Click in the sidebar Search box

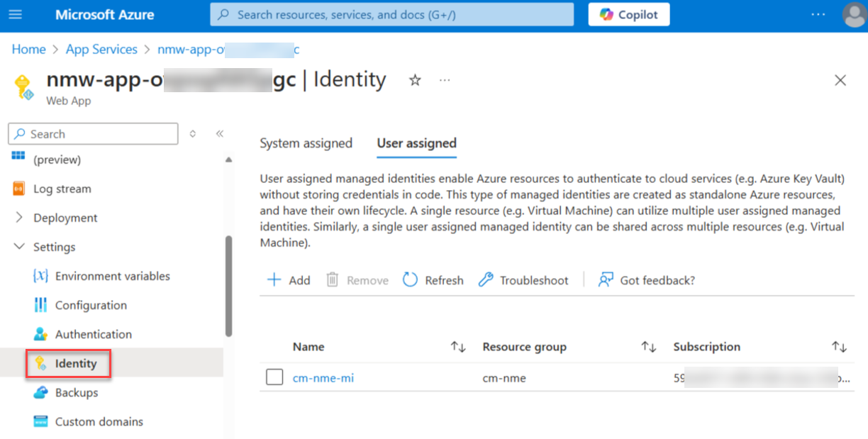coord(93,134)
